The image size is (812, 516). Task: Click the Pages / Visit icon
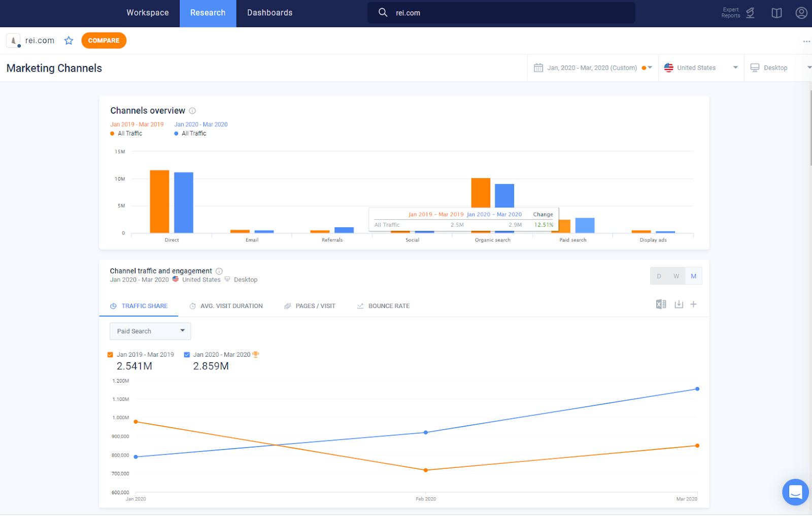288,306
